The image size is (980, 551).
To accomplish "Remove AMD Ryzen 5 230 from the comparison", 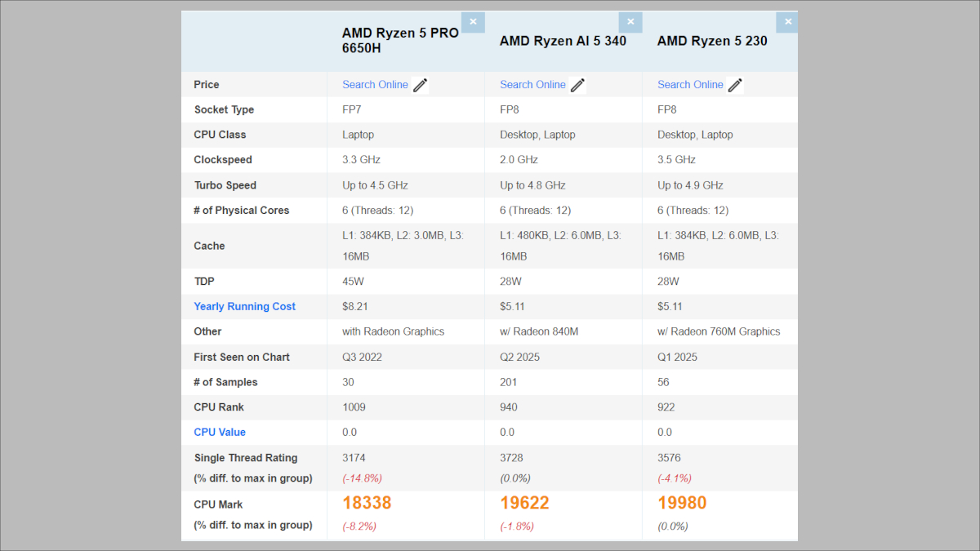I will click(x=787, y=22).
